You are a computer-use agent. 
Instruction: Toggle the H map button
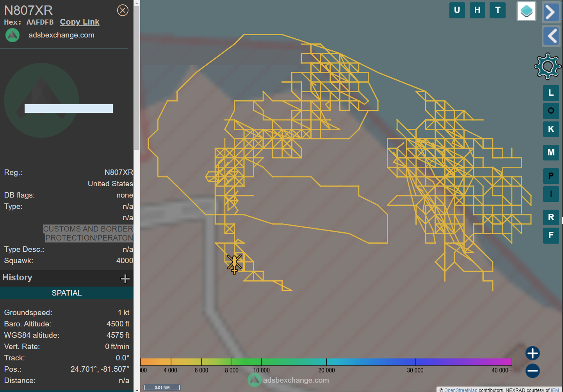coord(477,10)
